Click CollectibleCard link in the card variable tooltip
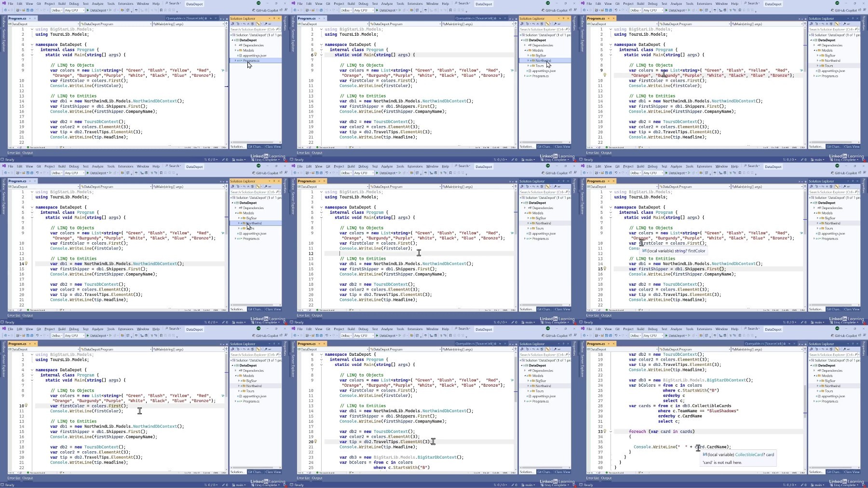The height and width of the screenshot is (488, 868). [x=749, y=454]
